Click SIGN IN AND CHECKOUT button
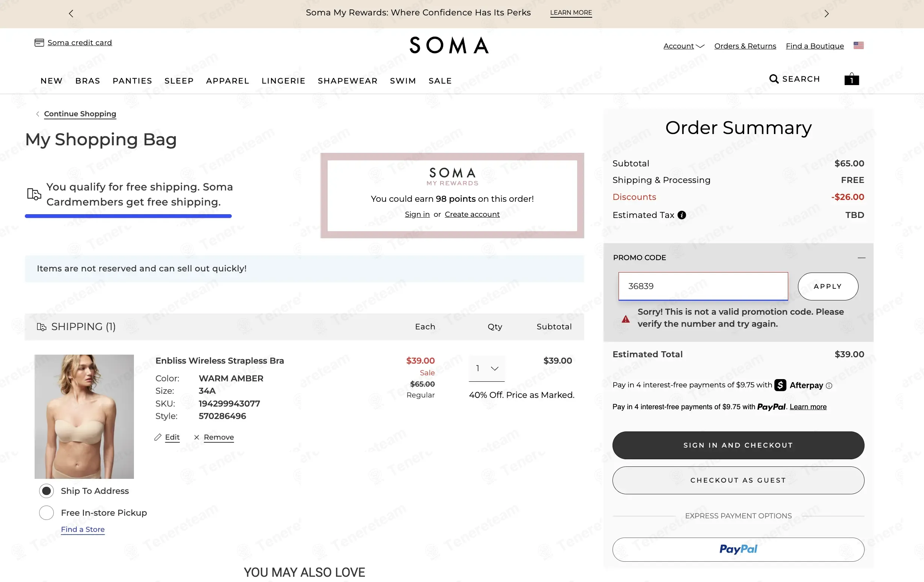Screen dimensions: 924x582 click(738, 445)
